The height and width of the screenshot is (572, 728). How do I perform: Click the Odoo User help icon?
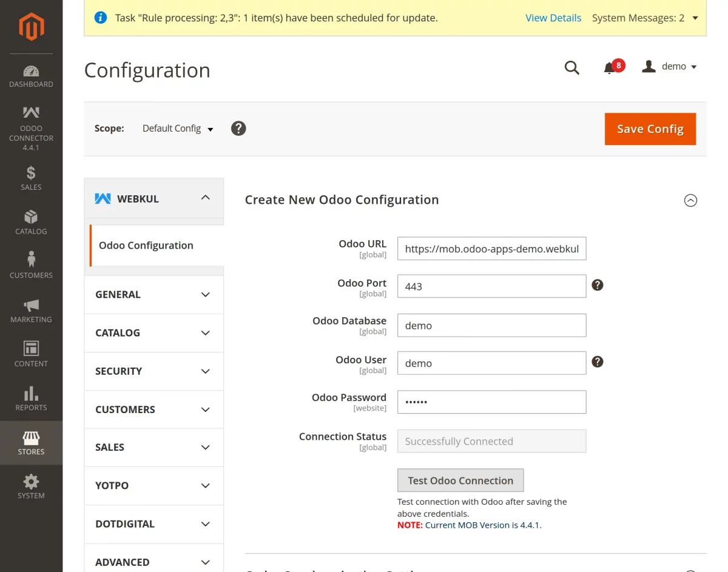[x=598, y=362]
